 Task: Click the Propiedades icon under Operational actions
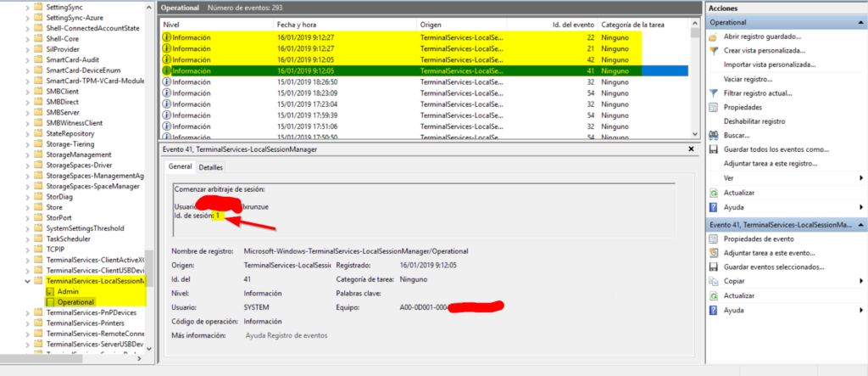coord(714,107)
